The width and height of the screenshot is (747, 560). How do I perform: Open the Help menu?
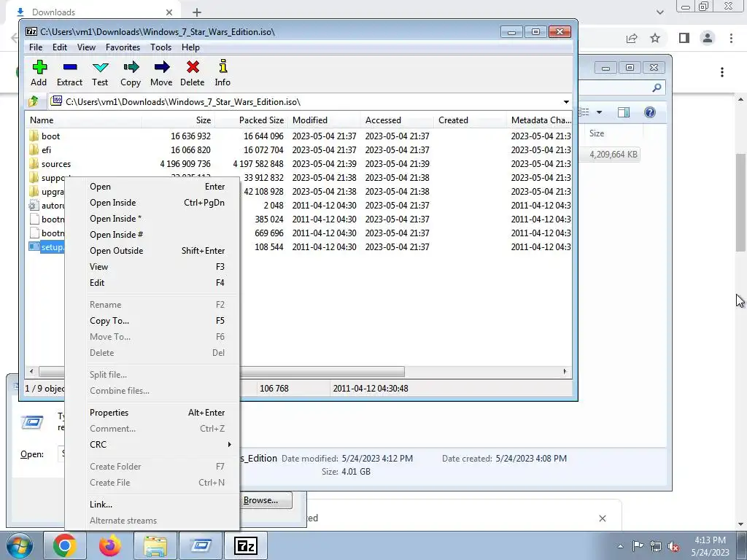(x=190, y=47)
